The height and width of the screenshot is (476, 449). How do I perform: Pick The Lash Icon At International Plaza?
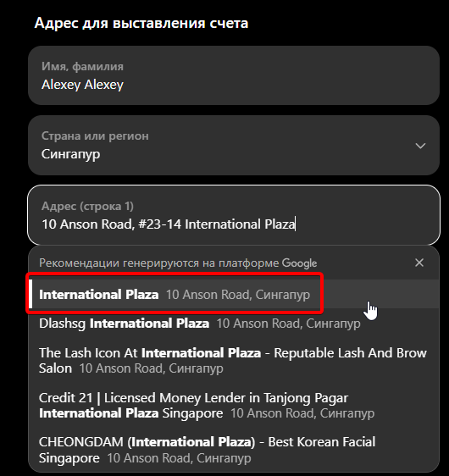(234, 361)
